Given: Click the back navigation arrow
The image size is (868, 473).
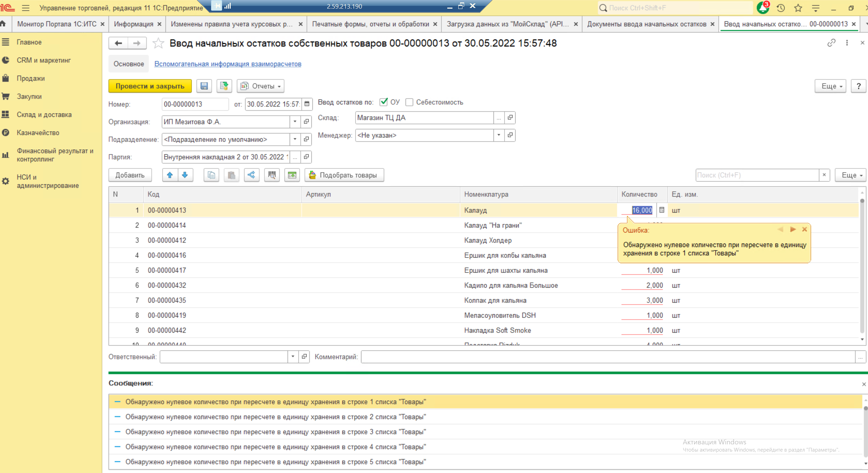Looking at the screenshot, I should (x=118, y=43).
